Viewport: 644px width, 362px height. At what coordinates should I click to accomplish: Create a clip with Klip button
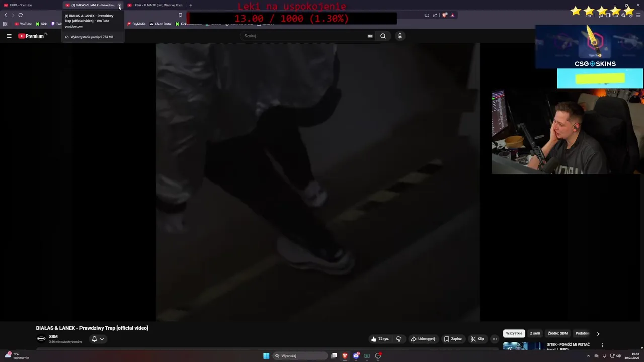pyautogui.click(x=477, y=339)
